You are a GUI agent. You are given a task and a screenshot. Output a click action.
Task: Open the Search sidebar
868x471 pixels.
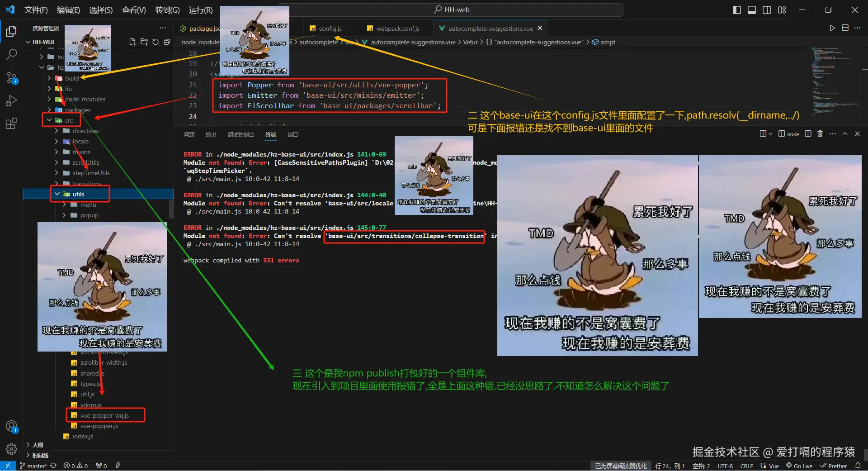click(x=11, y=54)
